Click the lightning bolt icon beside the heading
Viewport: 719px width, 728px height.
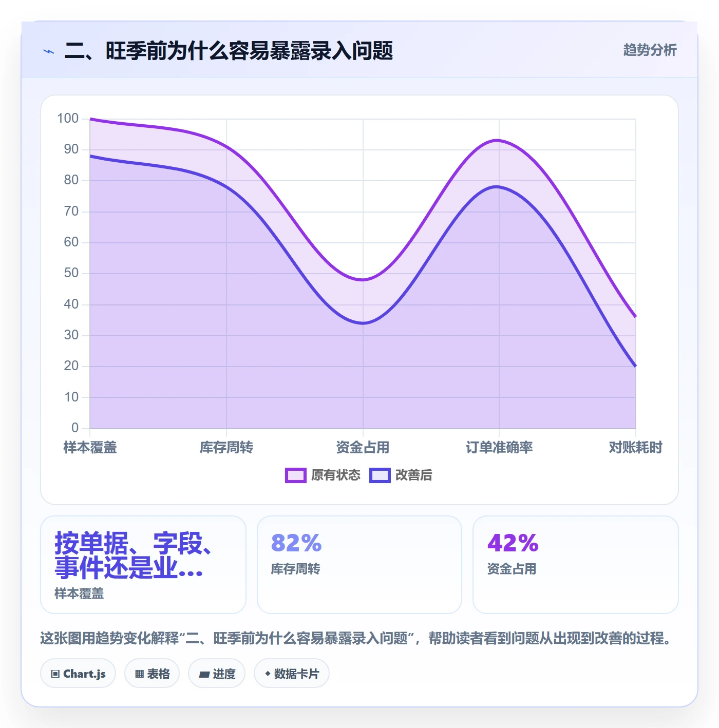point(49,51)
